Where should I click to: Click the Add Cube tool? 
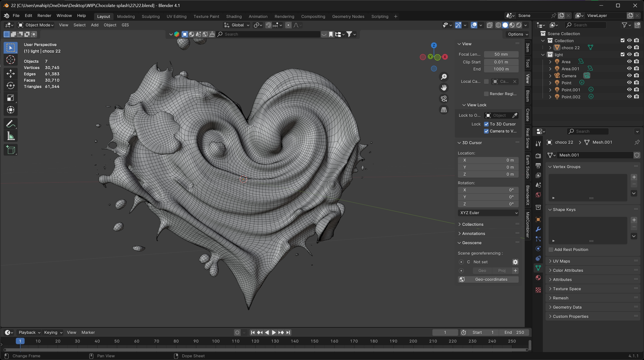click(10, 150)
